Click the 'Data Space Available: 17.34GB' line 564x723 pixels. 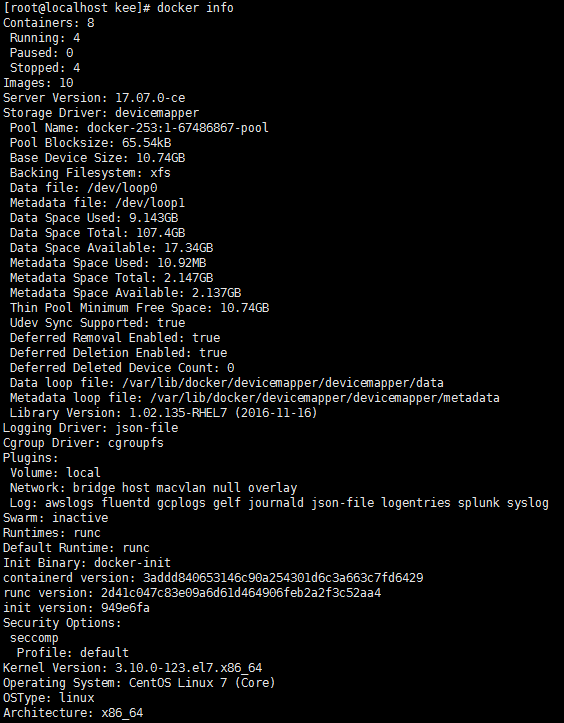click(112, 248)
